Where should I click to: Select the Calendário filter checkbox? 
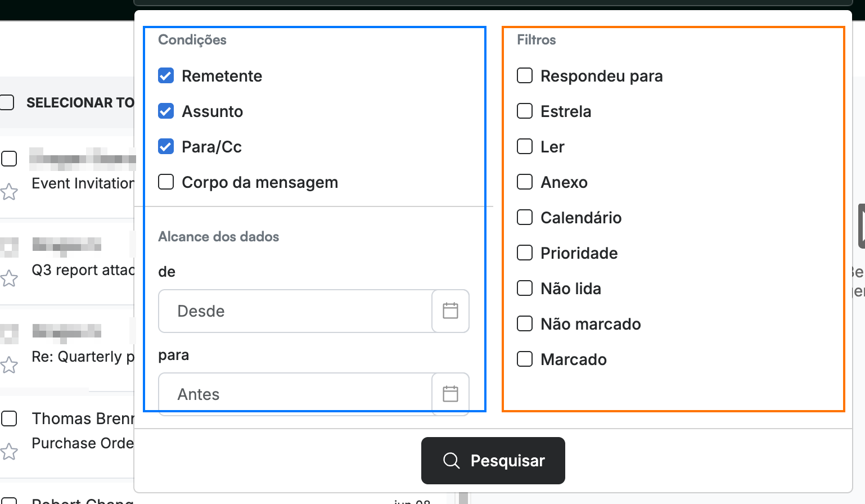525,217
